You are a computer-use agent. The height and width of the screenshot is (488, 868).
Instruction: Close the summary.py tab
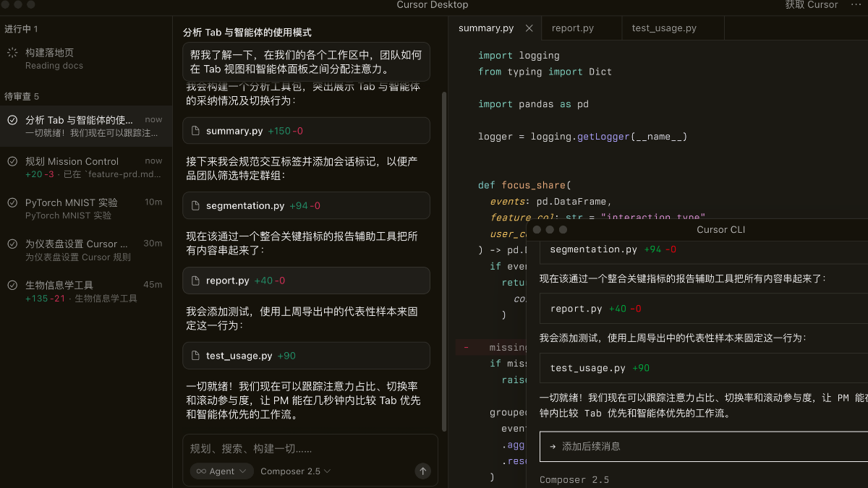click(529, 28)
